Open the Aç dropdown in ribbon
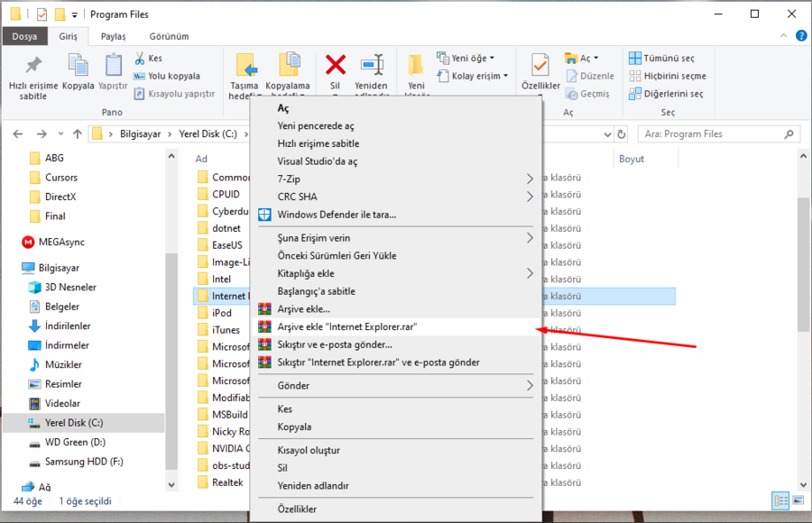The image size is (812, 523). coord(582,58)
